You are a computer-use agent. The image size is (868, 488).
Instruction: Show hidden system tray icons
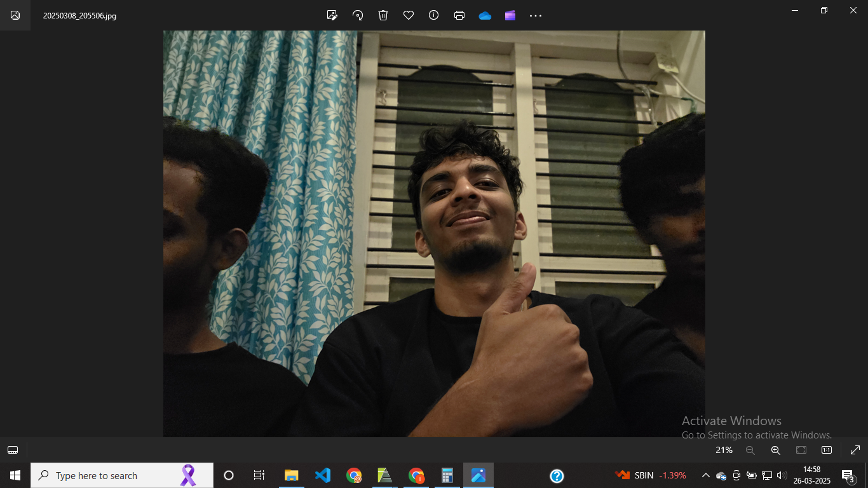pyautogui.click(x=705, y=475)
